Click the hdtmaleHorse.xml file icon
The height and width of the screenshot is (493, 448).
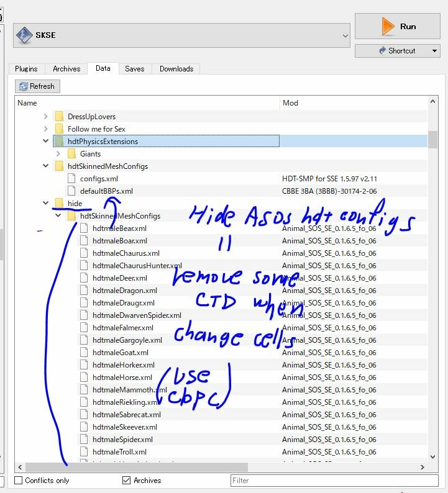tap(84, 378)
